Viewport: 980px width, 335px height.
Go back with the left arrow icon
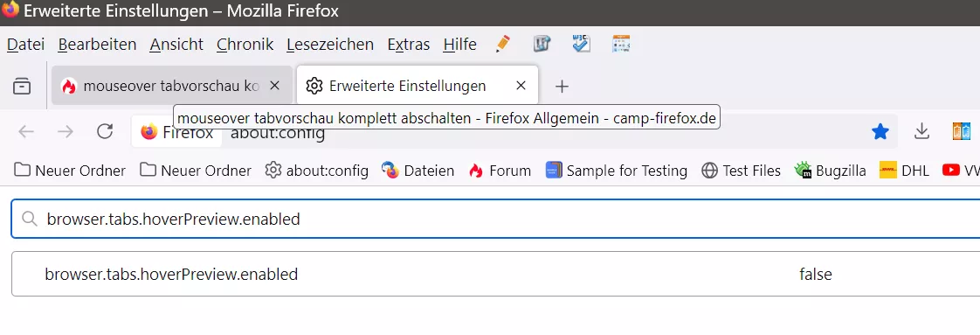click(x=26, y=131)
